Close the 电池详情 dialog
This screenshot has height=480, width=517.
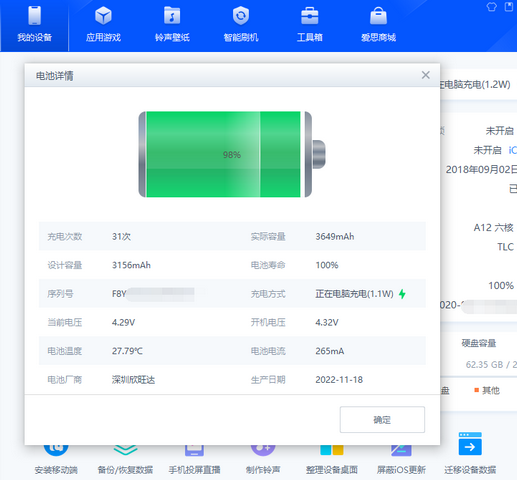coord(426,75)
